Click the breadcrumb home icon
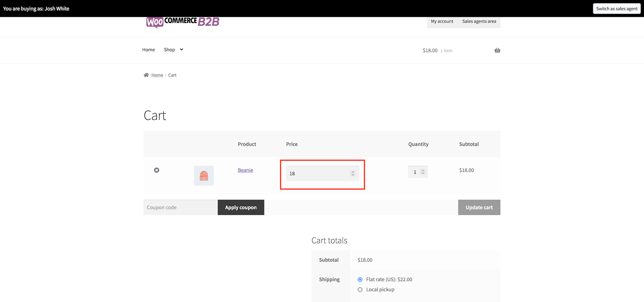The height and width of the screenshot is (302, 644). (146, 75)
